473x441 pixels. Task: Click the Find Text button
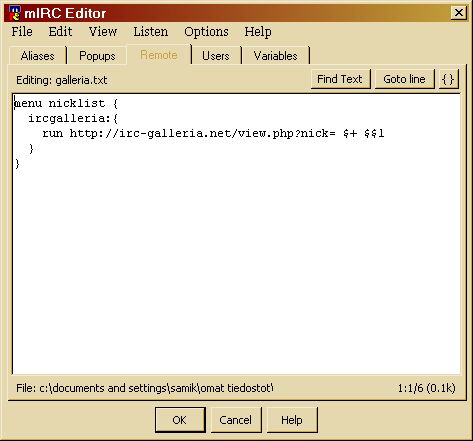(x=340, y=79)
